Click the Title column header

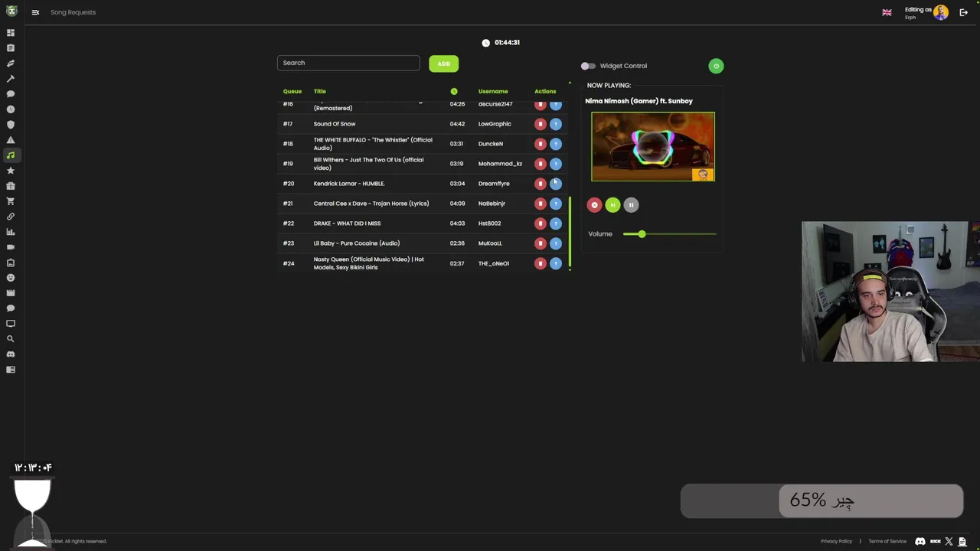pos(320,92)
